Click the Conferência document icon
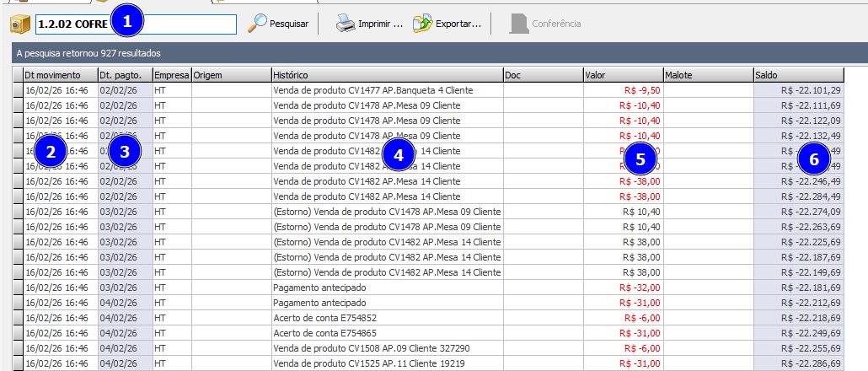868x371 pixels. (518, 24)
